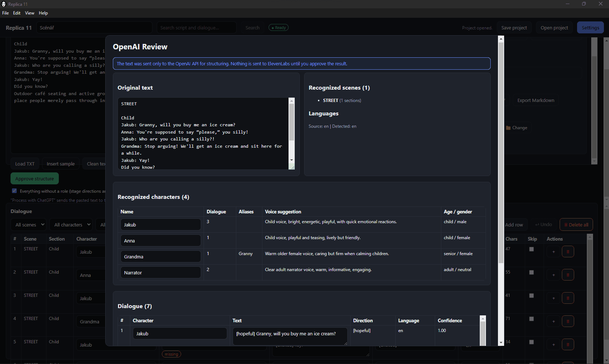609x364 pixels.
Task: Open the Edit menu
Action: pos(17,13)
